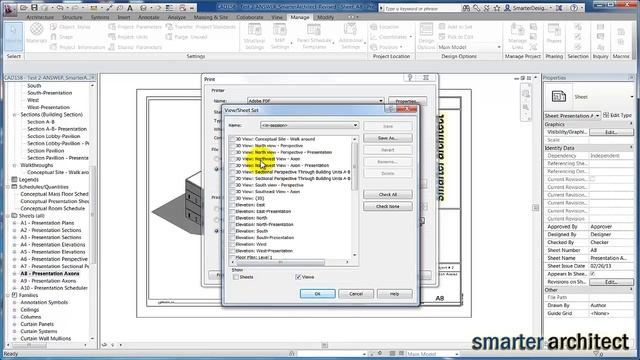Click the Open folder icon in quick access toolbar
Screen dimensions: 640x360
(x=24, y=8)
